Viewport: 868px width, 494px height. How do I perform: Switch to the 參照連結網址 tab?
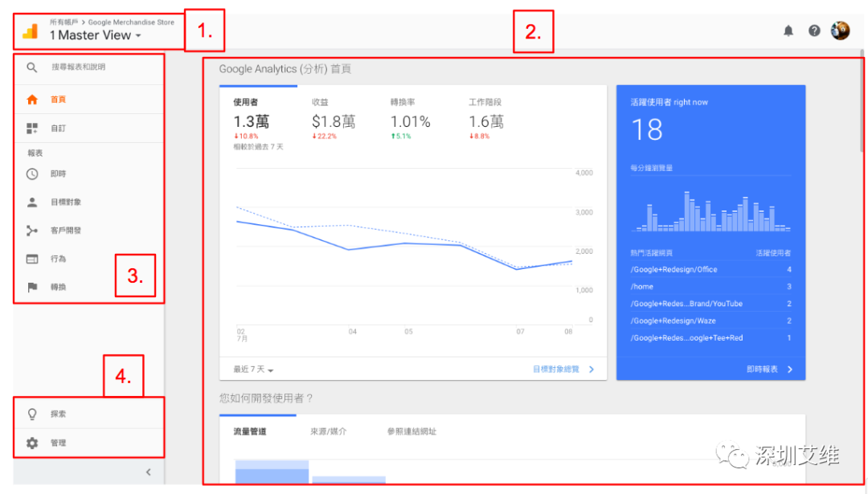point(411,431)
